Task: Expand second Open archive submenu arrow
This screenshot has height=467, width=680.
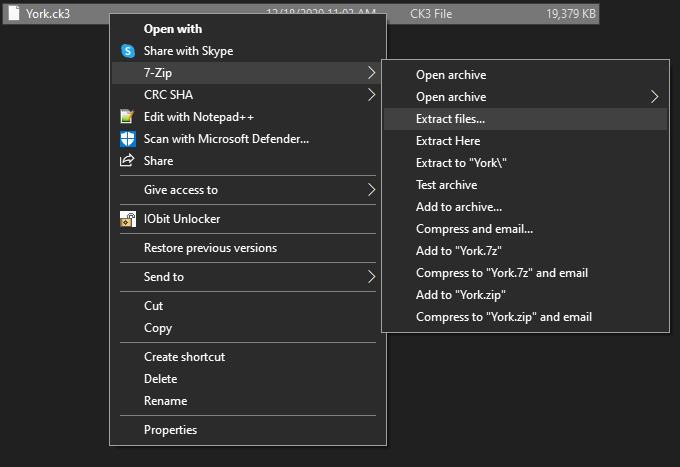Action: [x=655, y=97]
